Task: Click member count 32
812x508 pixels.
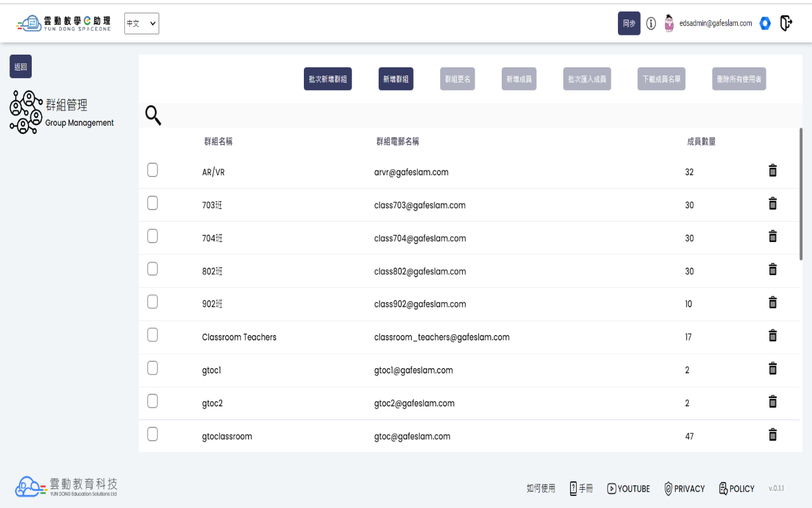Action: point(690,172)
